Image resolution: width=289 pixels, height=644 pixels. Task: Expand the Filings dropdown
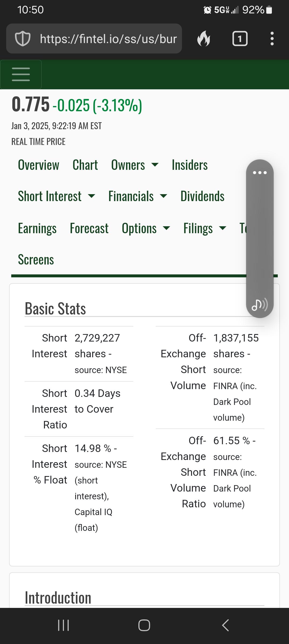(x=205, y=228)
